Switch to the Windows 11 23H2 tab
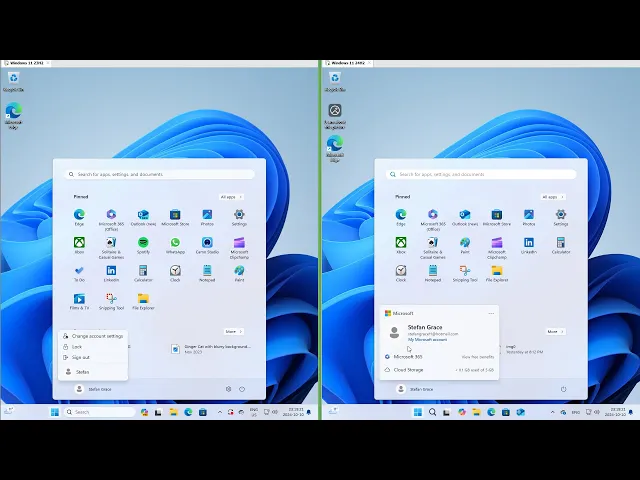640x480 pixels. click(x=26, y=63)
